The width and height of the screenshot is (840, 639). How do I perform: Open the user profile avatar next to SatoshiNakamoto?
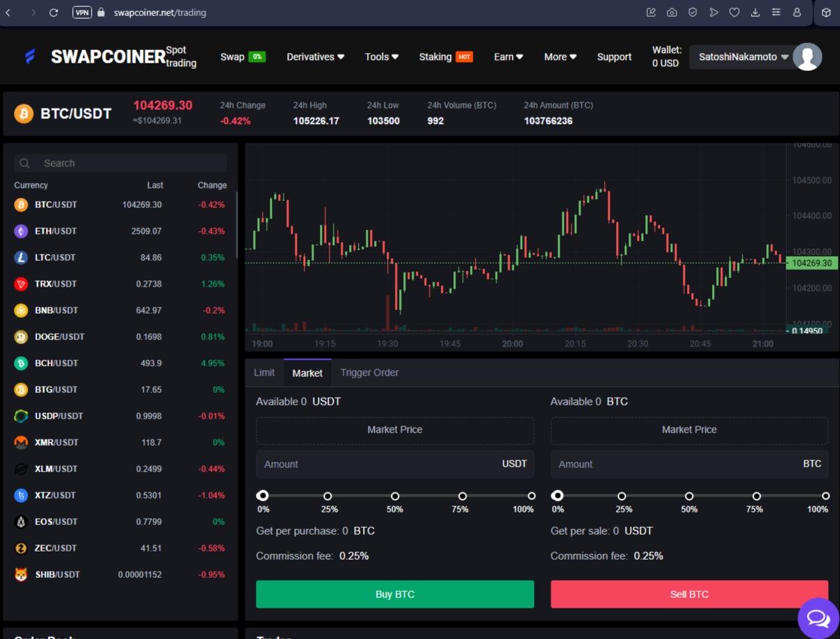807,56
